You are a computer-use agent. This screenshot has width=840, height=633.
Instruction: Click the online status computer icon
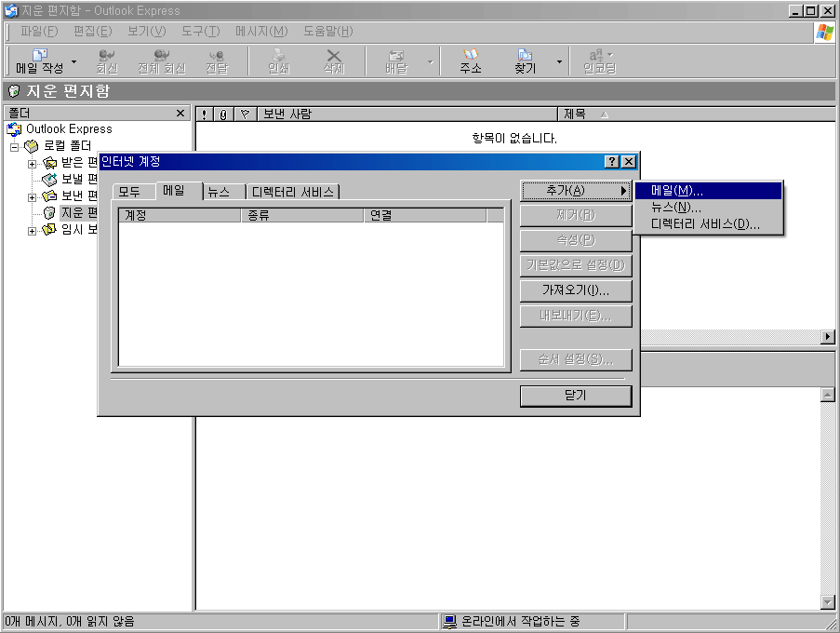click(x=450, y=622)
